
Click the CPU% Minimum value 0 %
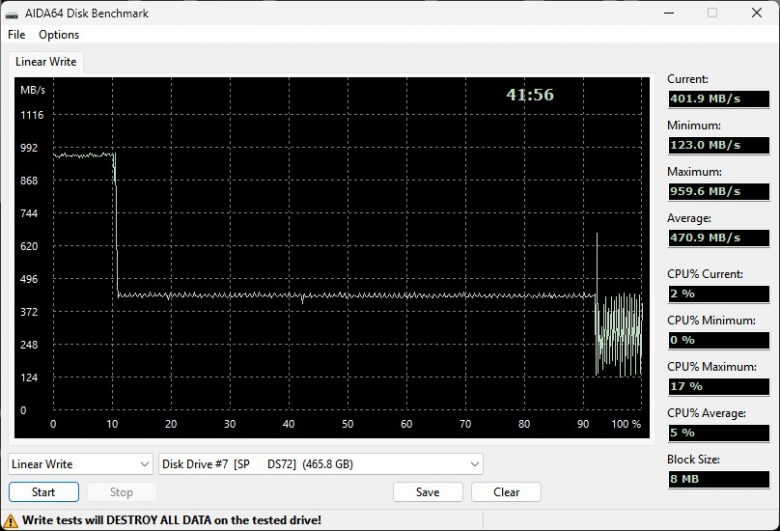click(x=719, y=340)
